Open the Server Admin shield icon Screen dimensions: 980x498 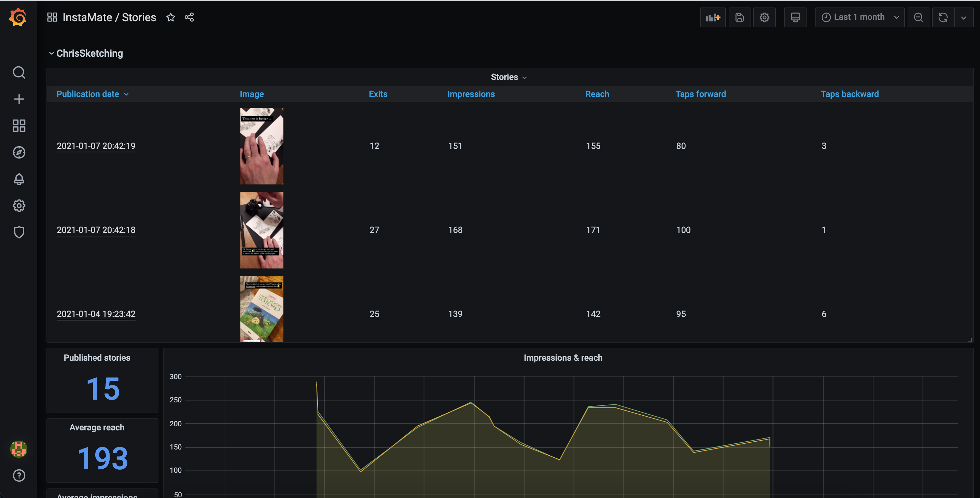click(19, 232)
